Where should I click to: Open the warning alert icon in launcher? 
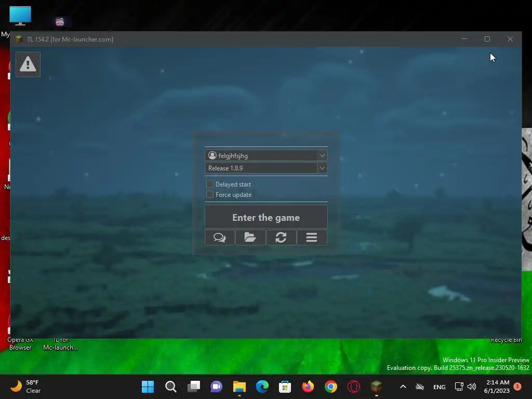28,64
